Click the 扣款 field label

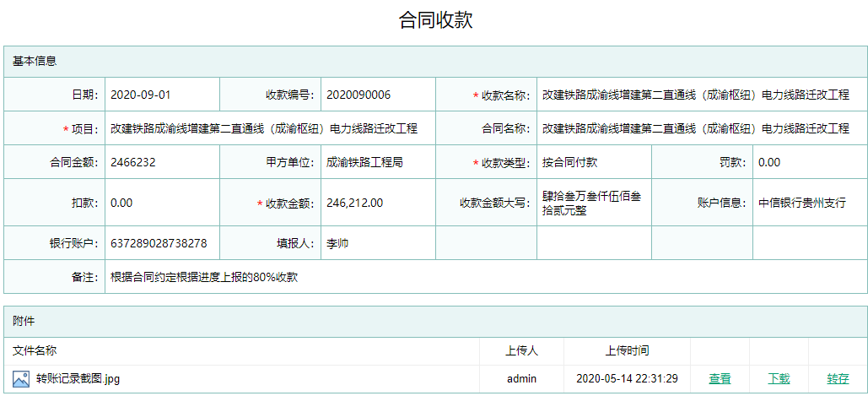(x=85, y=203)
